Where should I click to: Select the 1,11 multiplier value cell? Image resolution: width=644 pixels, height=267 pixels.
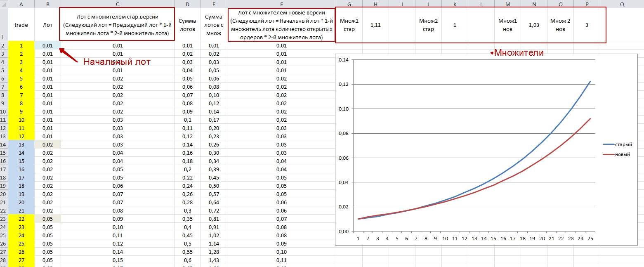coord(375,25)
